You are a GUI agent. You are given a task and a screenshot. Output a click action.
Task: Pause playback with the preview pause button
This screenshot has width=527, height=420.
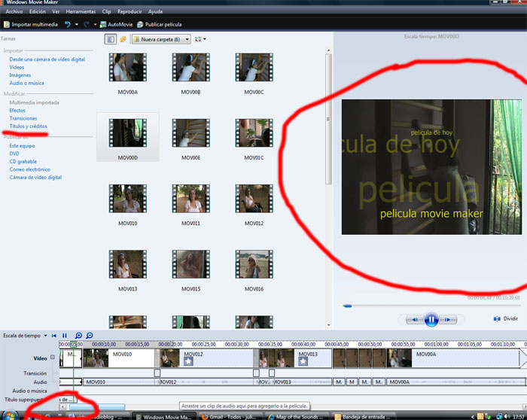point(431,319)
